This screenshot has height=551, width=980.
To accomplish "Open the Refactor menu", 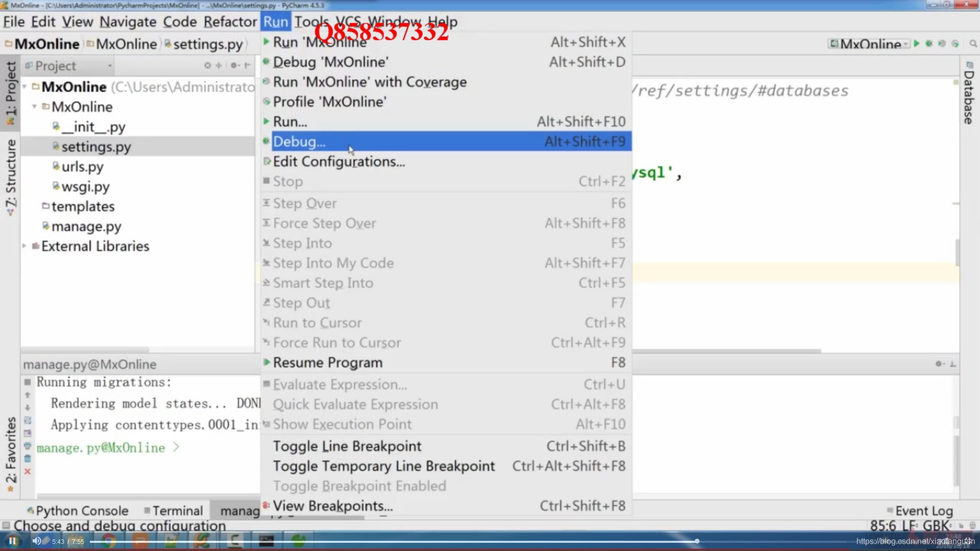I will coord(230,22).
